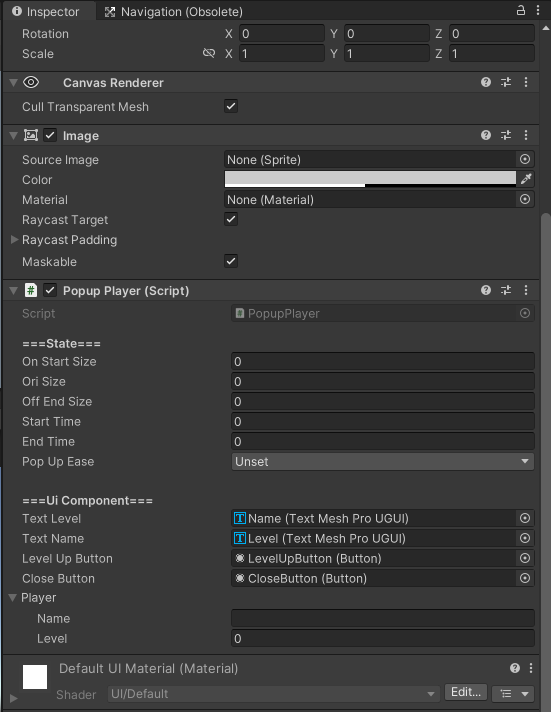The height and width of the screenshot is (712, 551).
Task: Collapse the Image component foldout
Action: (14, 135)
